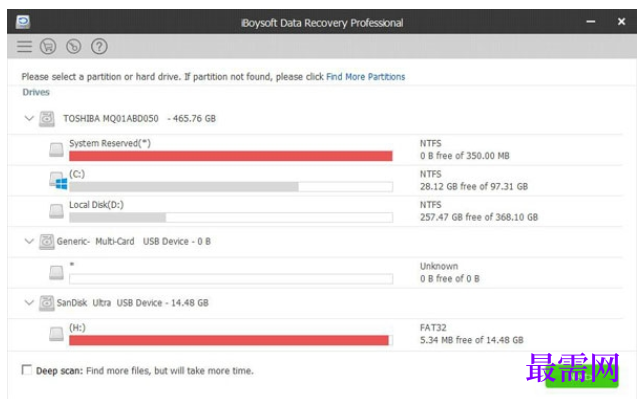Click the Find More Partitions link
The image size is (638, 399).
pos(365,77)
